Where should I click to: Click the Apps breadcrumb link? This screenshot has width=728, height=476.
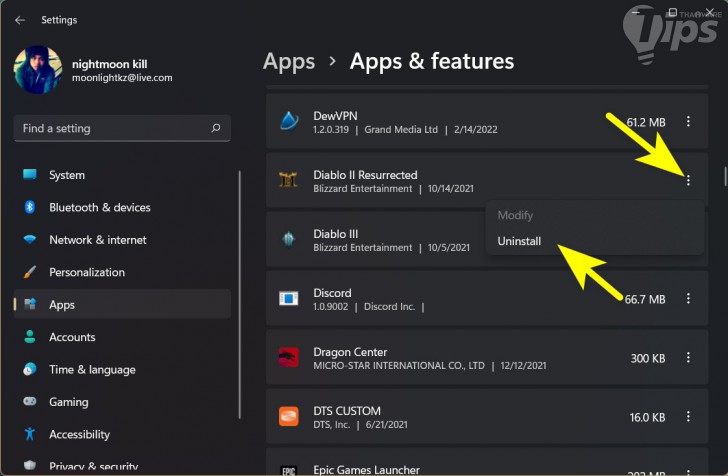point(289,62)
